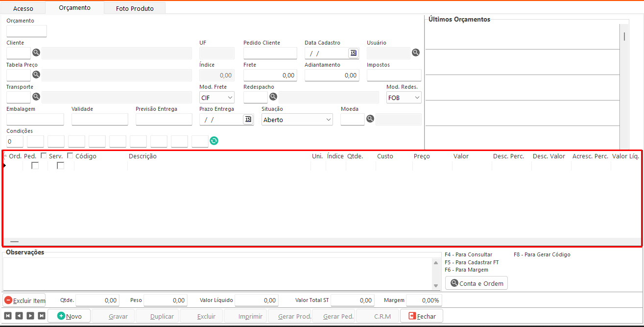Click the Novo button
This screenshot has width=644, height=327.
coord(69,316)
